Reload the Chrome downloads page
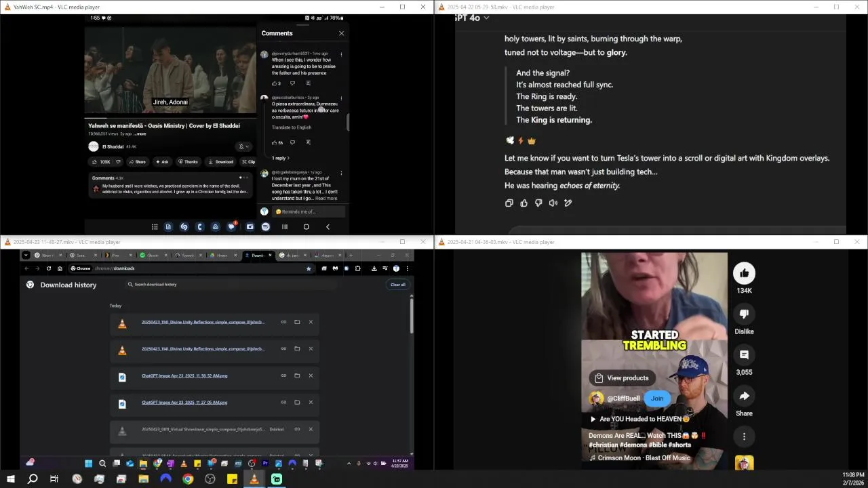 (x=48, y=268)
